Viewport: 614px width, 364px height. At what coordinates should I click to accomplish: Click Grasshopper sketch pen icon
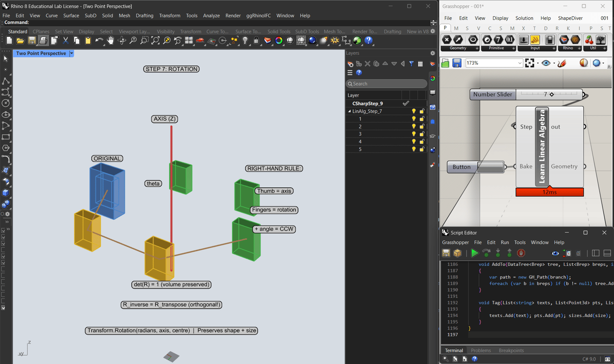coord(562,63)
